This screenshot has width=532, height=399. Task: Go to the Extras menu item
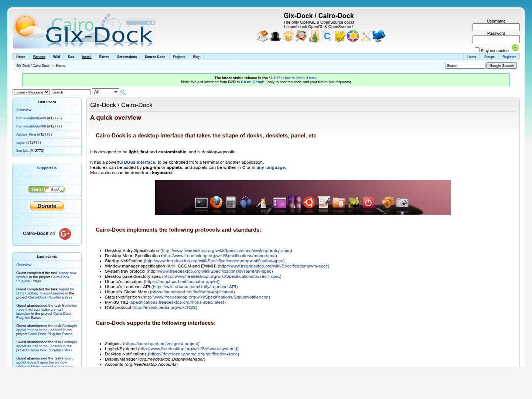(x=104, y=57)
